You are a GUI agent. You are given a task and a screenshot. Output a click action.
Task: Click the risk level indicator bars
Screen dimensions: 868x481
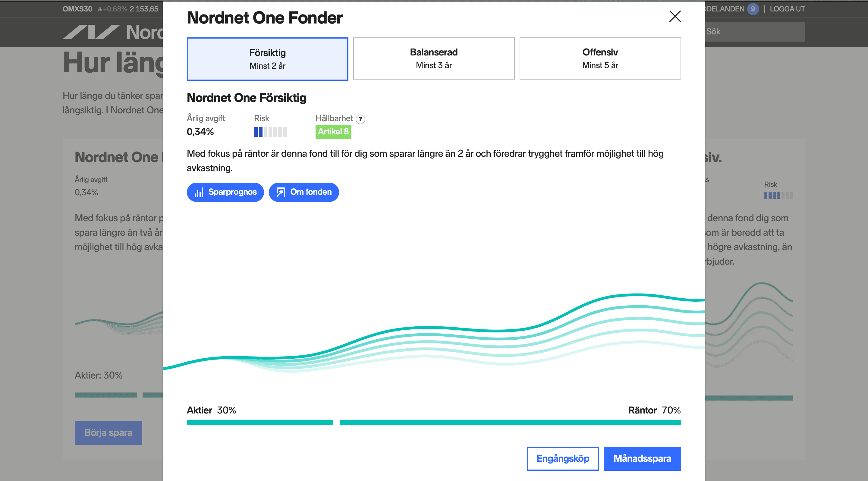point(270,132)
